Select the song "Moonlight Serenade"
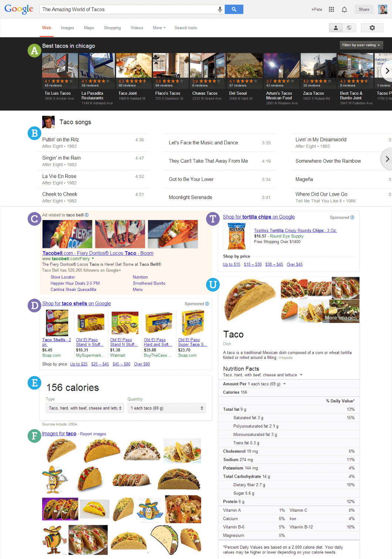The image size is (392, 559). (x=190, y=198)
